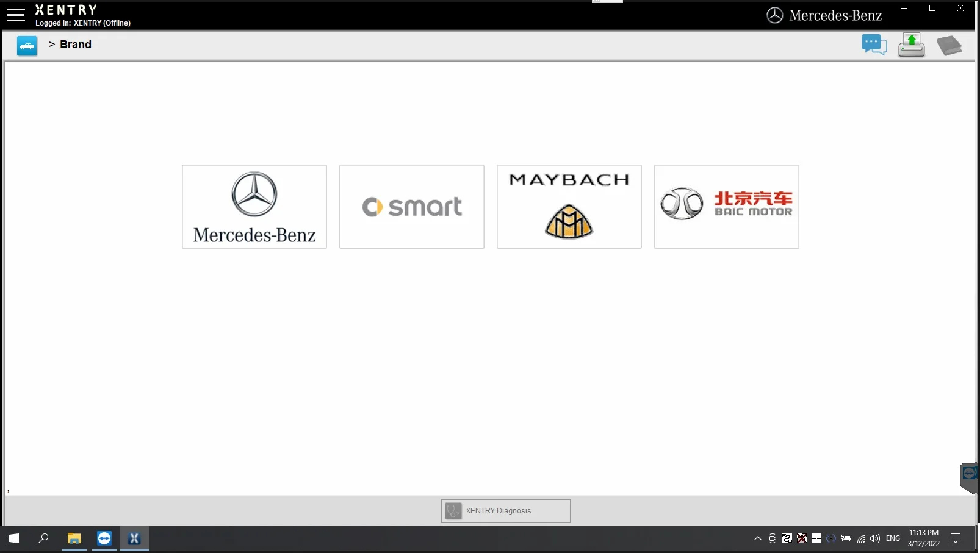Maximize the XENTRY window

932,9
